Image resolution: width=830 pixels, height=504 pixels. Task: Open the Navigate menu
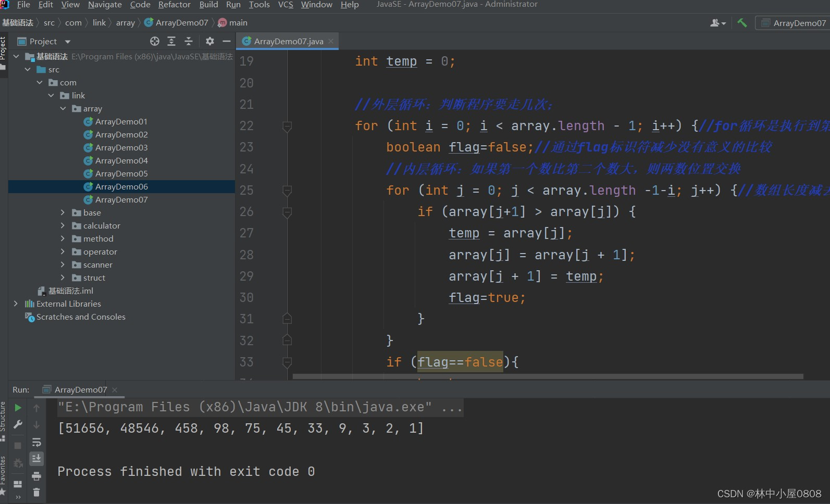point(105,5)
